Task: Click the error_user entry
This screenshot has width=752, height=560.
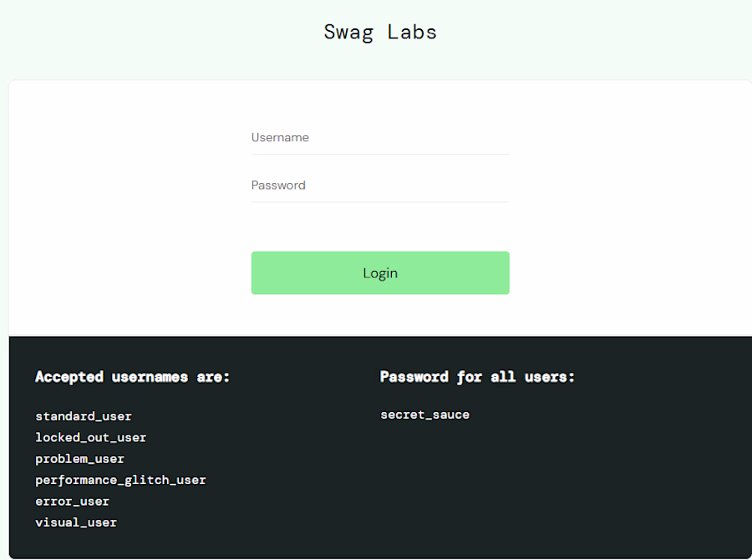Action: tap(72, 501)
